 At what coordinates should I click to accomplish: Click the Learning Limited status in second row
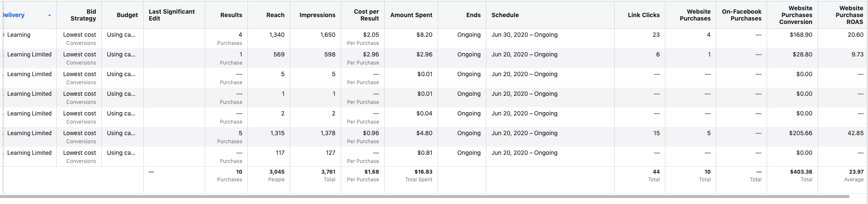click(x=29, y=54)
